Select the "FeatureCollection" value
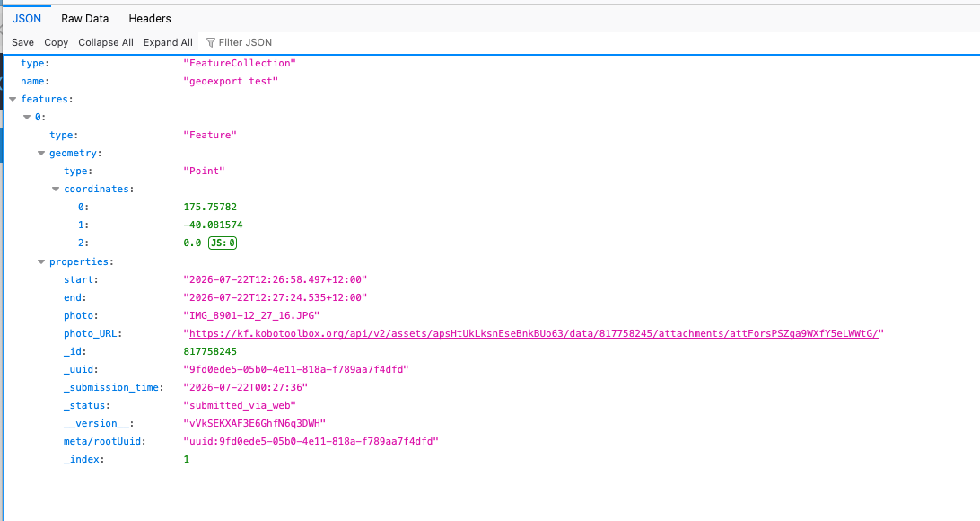Viewport: 980px width, 521px height. pyautogui.click(x=240, y=63)
